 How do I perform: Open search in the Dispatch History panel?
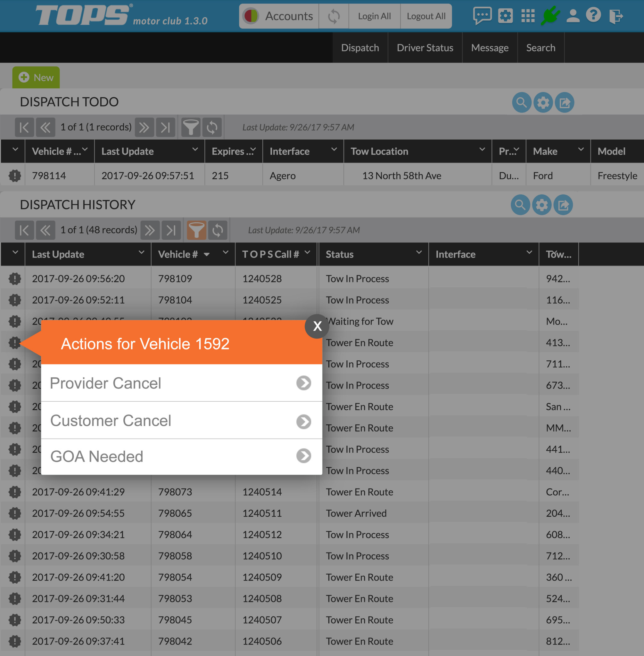(520, 205)
